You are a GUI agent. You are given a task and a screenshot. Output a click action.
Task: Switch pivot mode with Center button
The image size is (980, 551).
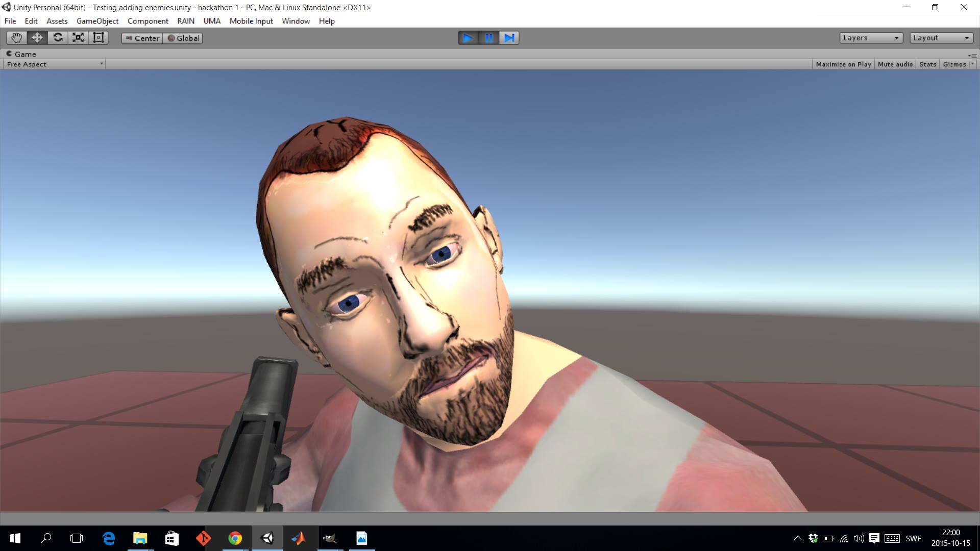(142, 38)
